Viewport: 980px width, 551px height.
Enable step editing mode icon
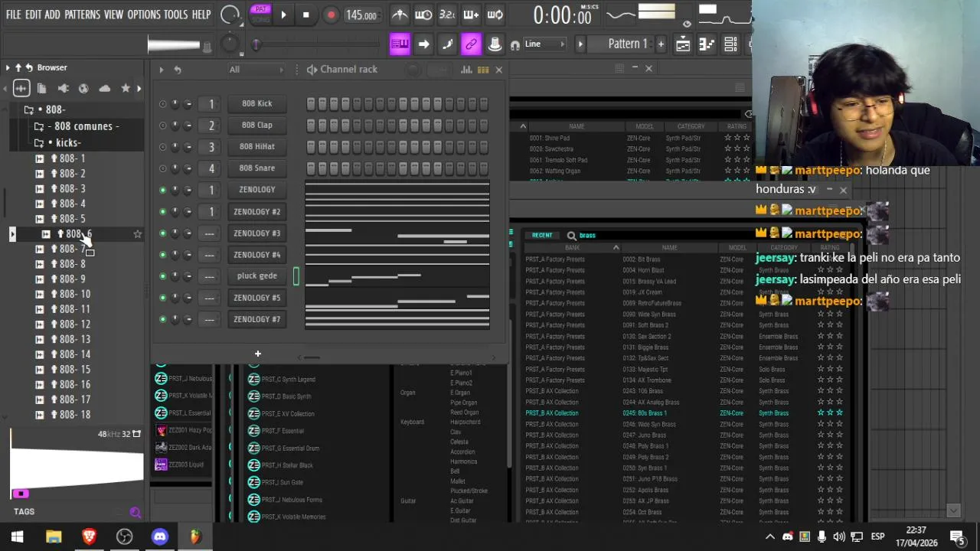(447, 44)
